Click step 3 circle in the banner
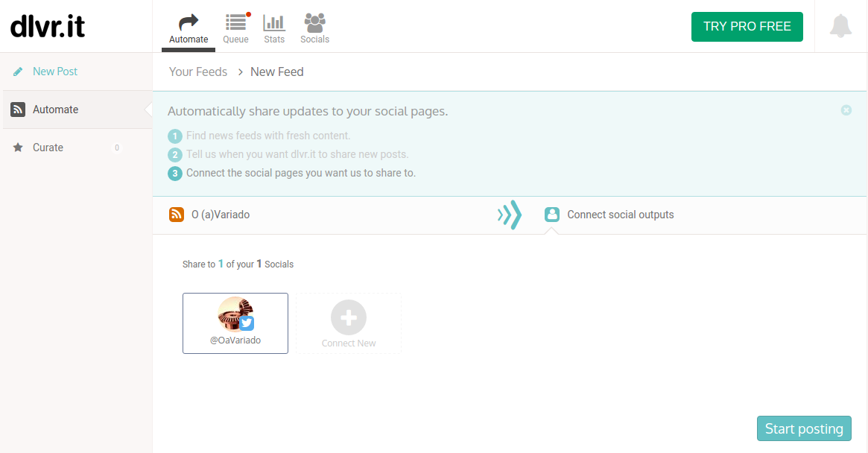Screen dimensions: 868x453 [x=175, y=174]
